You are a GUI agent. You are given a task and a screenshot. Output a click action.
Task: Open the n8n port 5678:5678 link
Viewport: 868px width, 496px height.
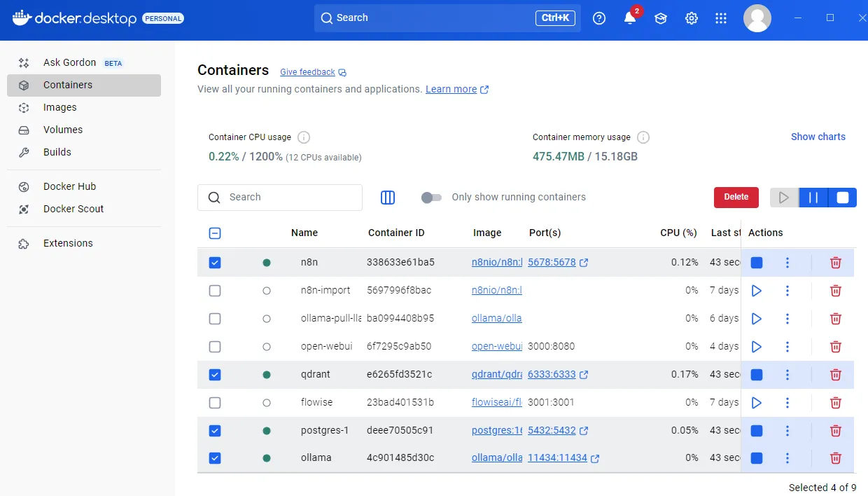point(552,263)
